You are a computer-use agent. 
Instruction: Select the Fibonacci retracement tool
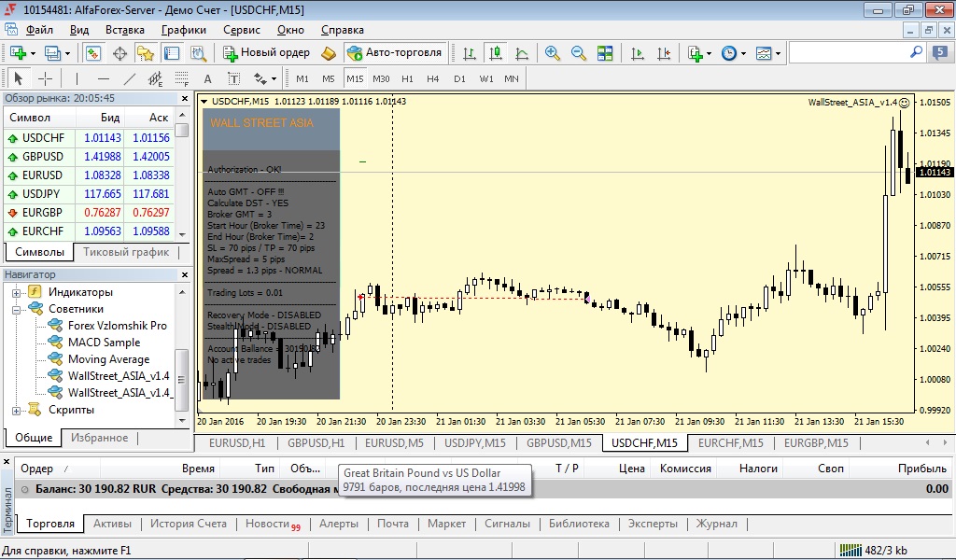click(182, 78)
